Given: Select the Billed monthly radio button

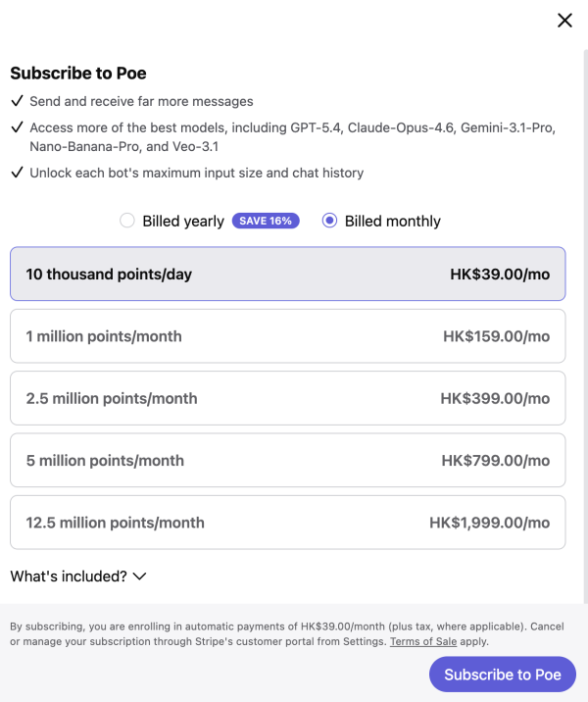Looking at the screenshot, I should point(330,221).
